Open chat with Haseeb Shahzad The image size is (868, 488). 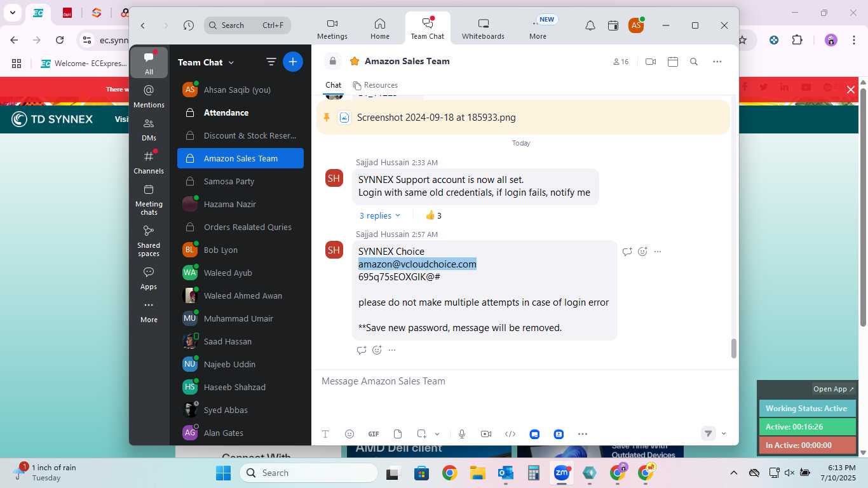click(x=240, y=387)
